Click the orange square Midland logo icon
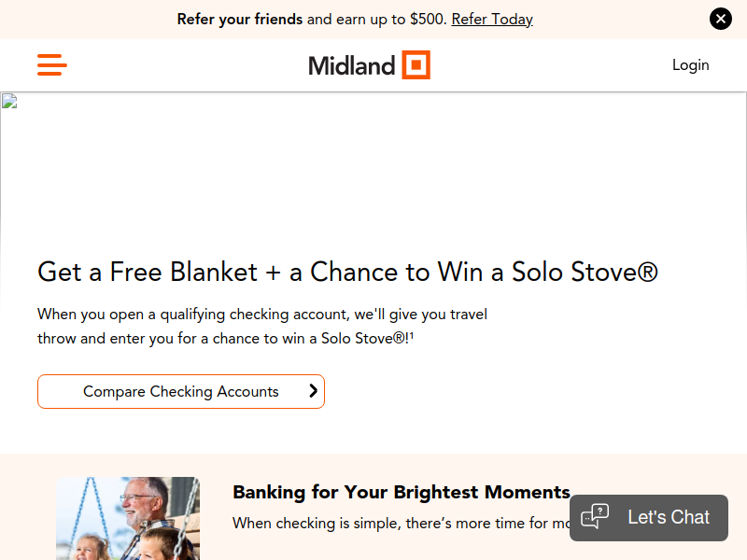This screenshot has height=560, width=747. point(416,64)
